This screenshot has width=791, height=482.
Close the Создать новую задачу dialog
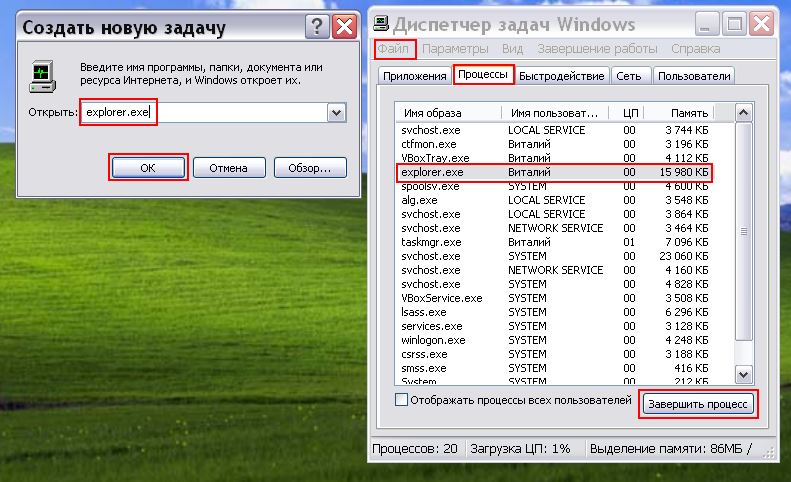point(345,26)
